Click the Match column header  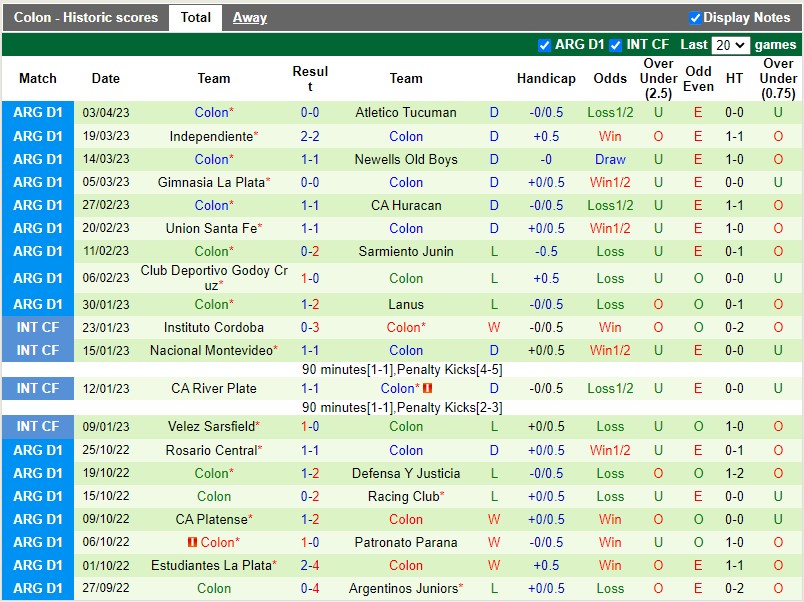click(38, 78)
